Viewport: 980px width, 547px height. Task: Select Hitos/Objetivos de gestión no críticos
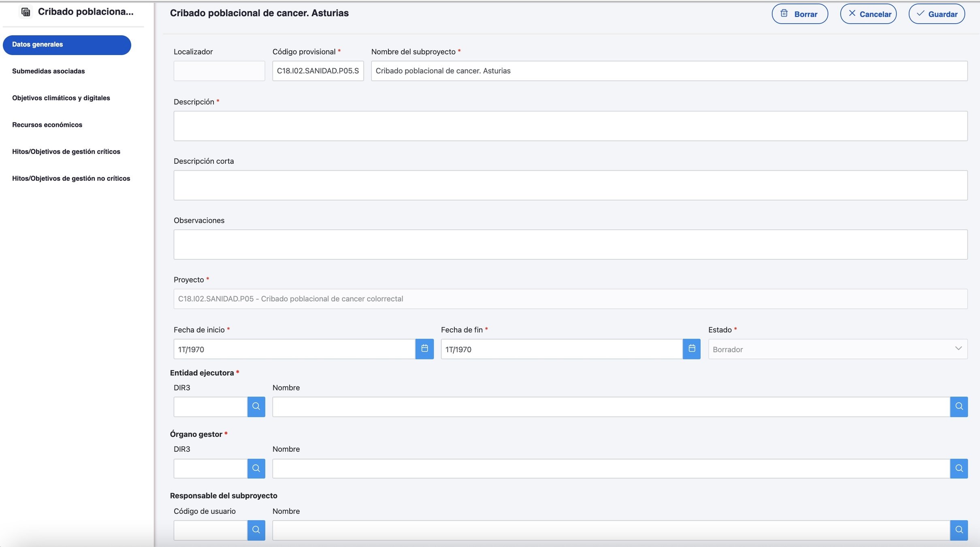(x=71, y=178)
